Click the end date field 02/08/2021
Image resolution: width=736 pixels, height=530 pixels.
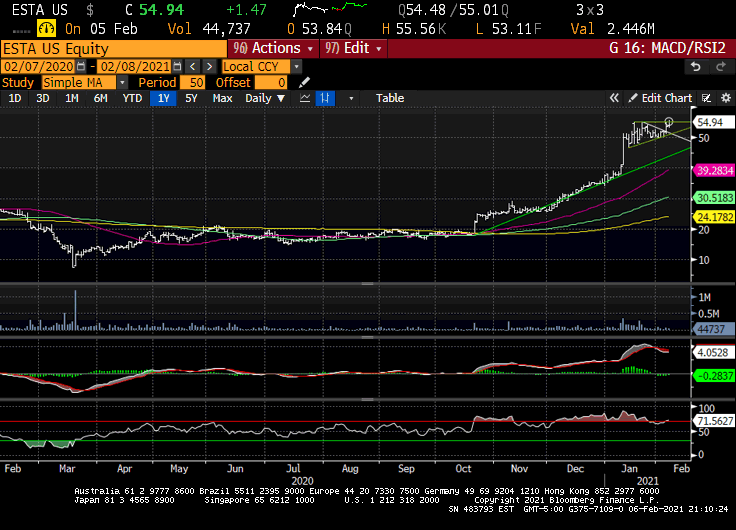(x=135, y=67)
